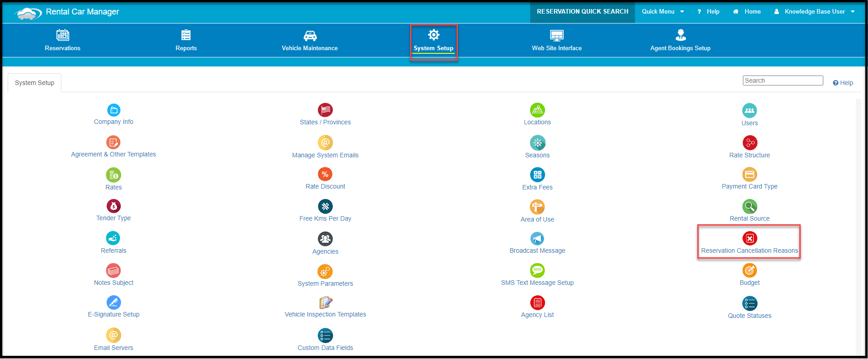
Task: Open the Reports menu
Action: tap(186, 40)
